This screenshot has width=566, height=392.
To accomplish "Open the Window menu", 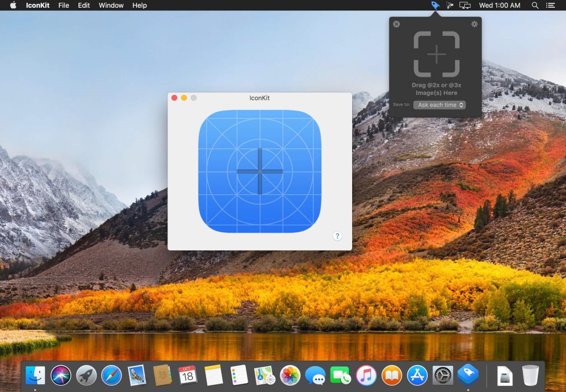I will coord(111,6).
